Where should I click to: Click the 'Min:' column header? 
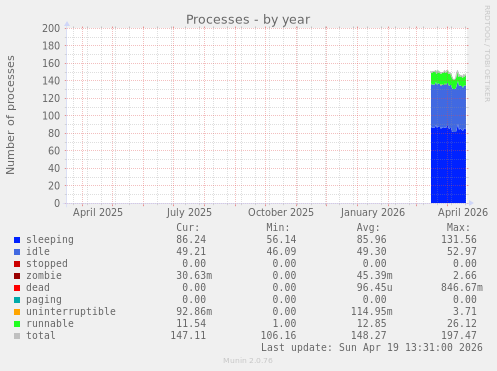(278, 228)
